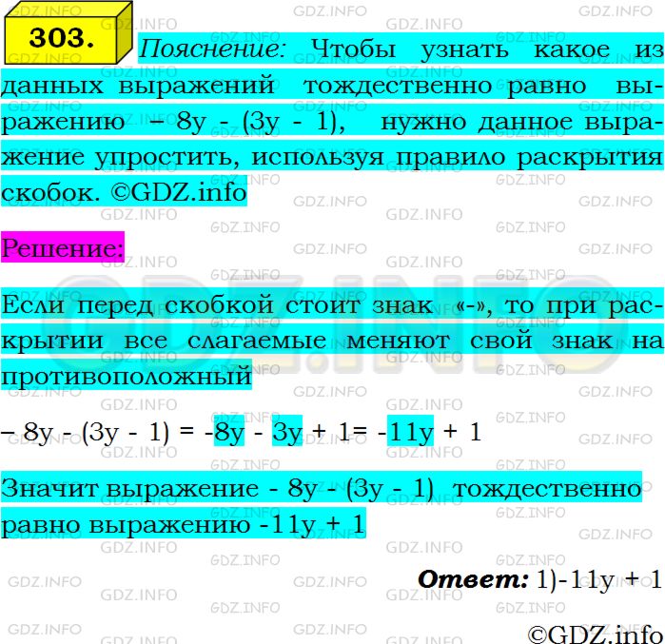Click the '©GDZ.info' text after 'скобок.'
Screen dimensions: 665x644
coord(179,193)
